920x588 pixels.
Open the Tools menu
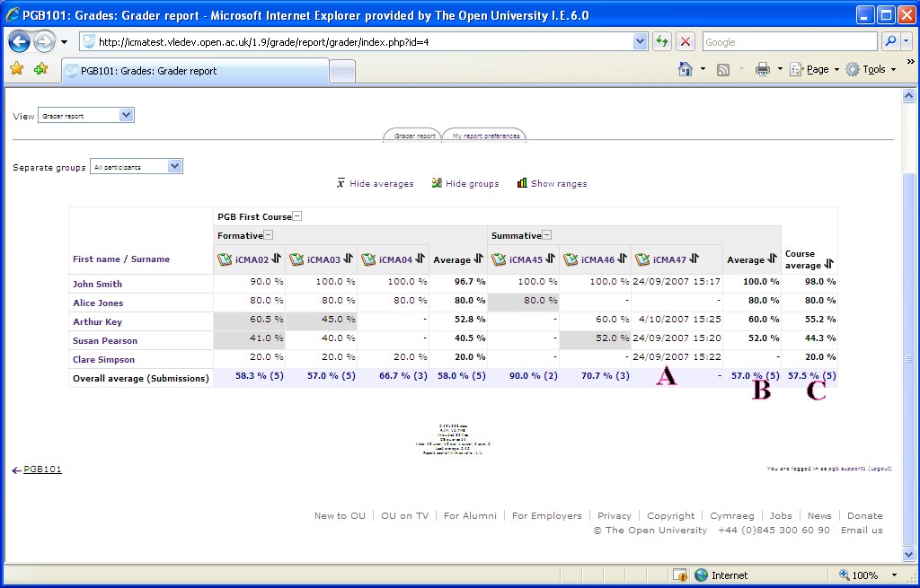point(871,69)
